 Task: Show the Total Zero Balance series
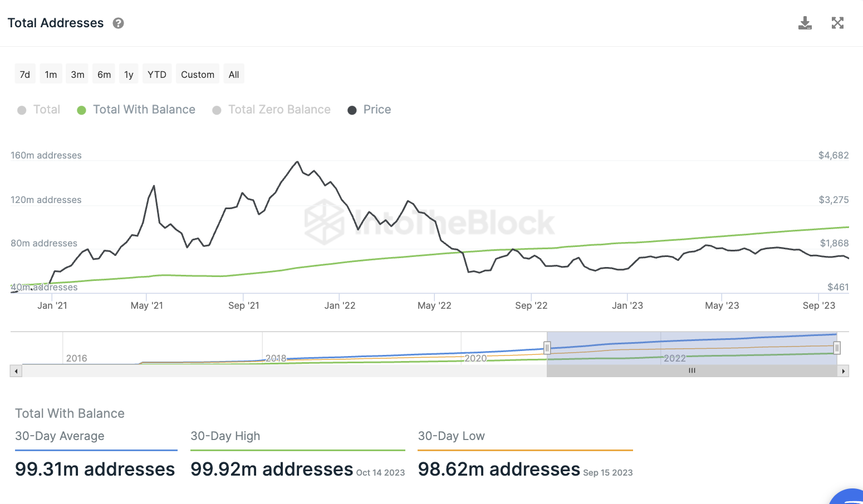coord(271,110)
